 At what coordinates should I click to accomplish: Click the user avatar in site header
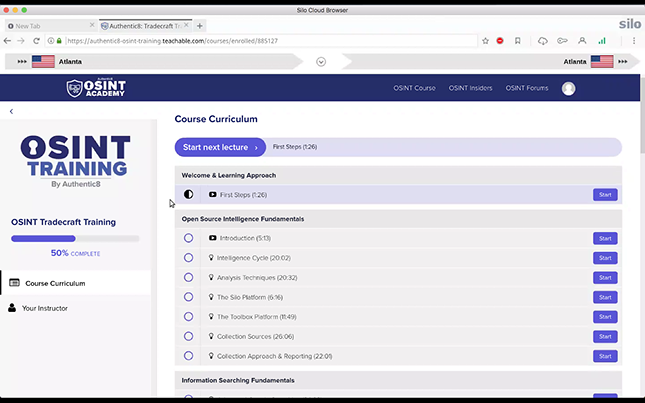pyautogui.click(x=568, y=88)
